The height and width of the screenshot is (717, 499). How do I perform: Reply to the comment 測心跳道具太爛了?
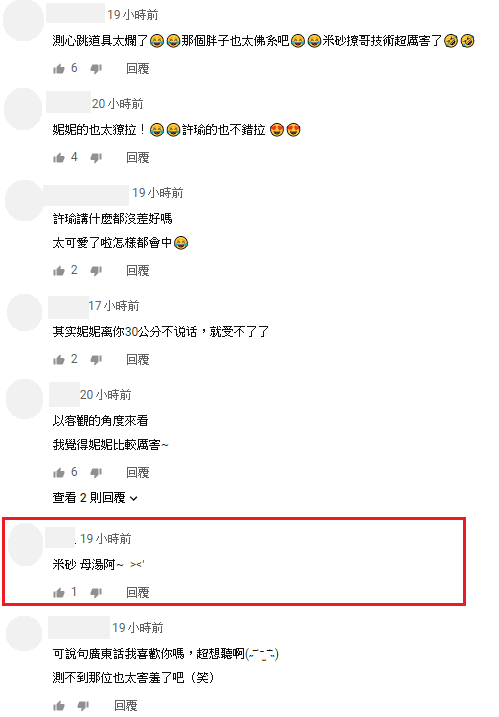click(x=138, y=69)
